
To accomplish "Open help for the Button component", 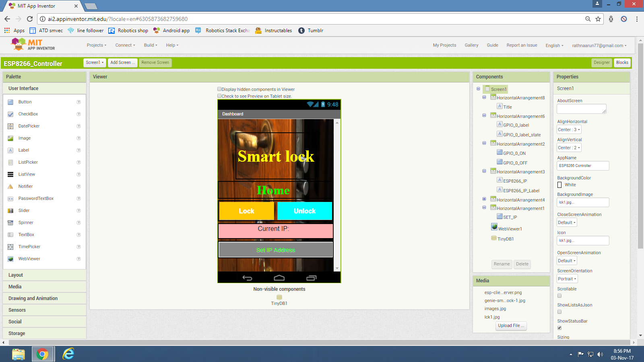I will tap(79, 102).
